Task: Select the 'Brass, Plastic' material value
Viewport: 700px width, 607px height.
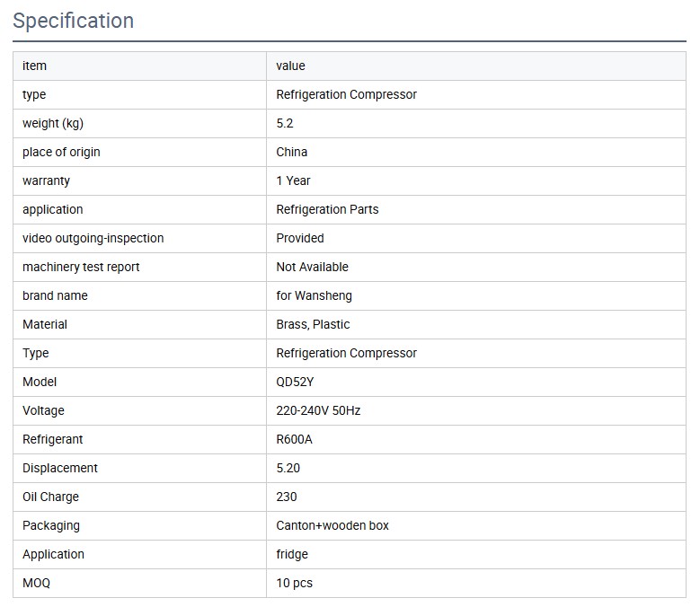Action: click(313, 324)
